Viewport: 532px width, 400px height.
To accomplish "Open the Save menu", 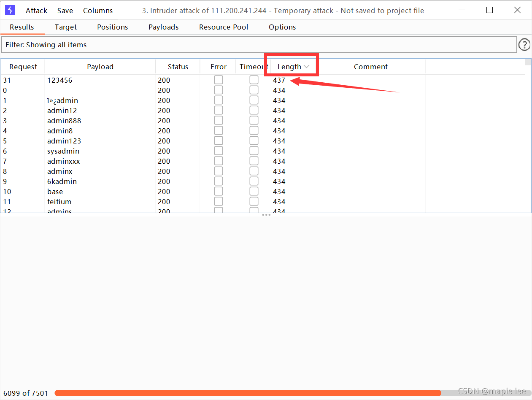I will point(65,11).
